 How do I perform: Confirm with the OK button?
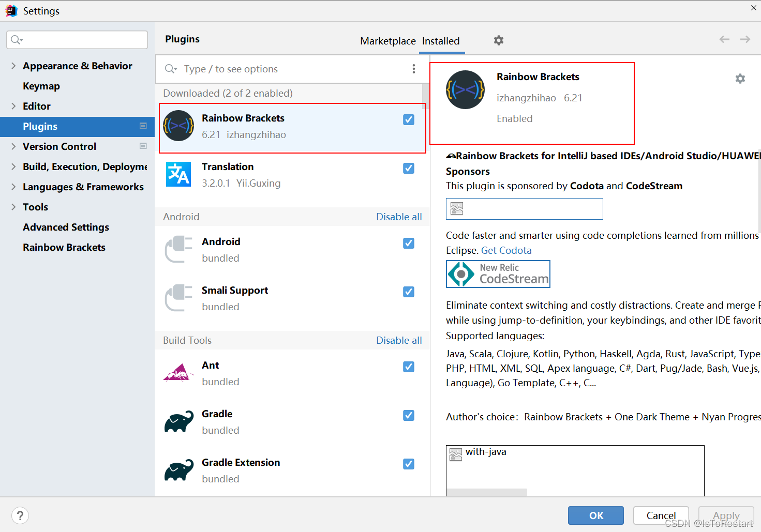pyautogui.click(x=596, y=515)
